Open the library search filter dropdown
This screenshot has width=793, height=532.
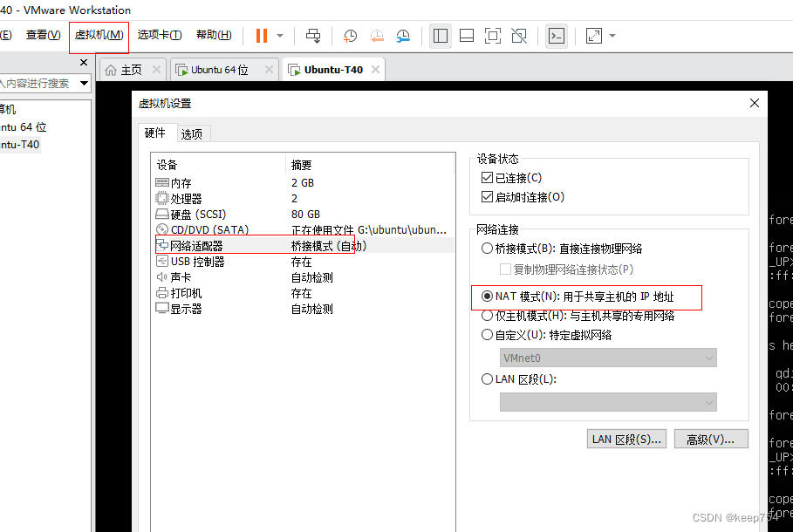(x=84, y=83)
